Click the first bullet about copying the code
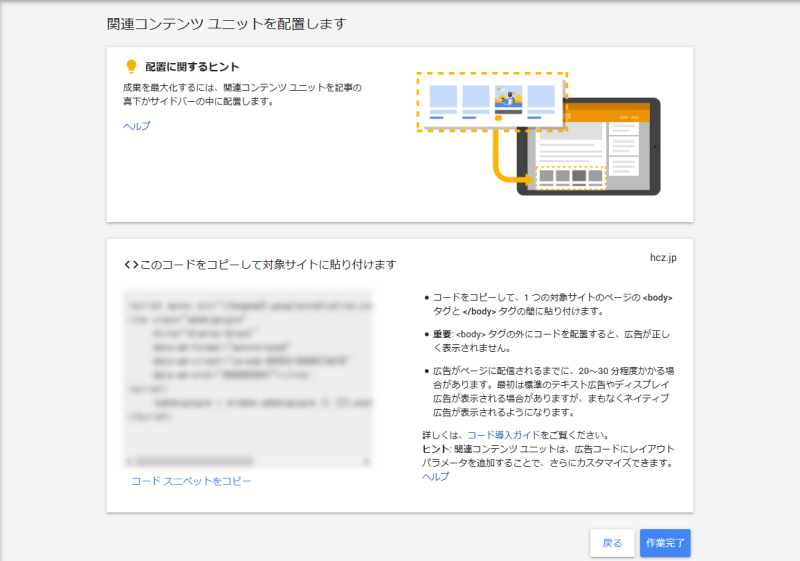This screenshot has width=800, height=561. coord(553,304)
